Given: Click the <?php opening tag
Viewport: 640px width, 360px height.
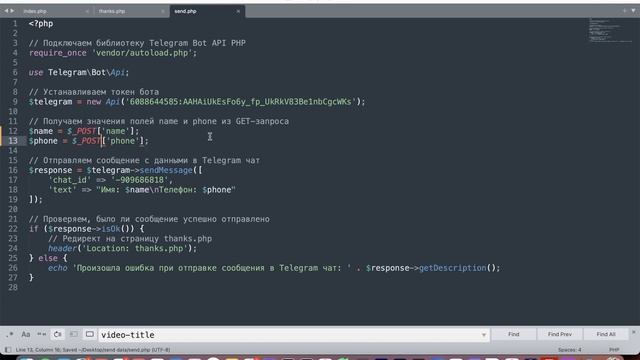Looking at the screenshot, I should coord(41,24).
